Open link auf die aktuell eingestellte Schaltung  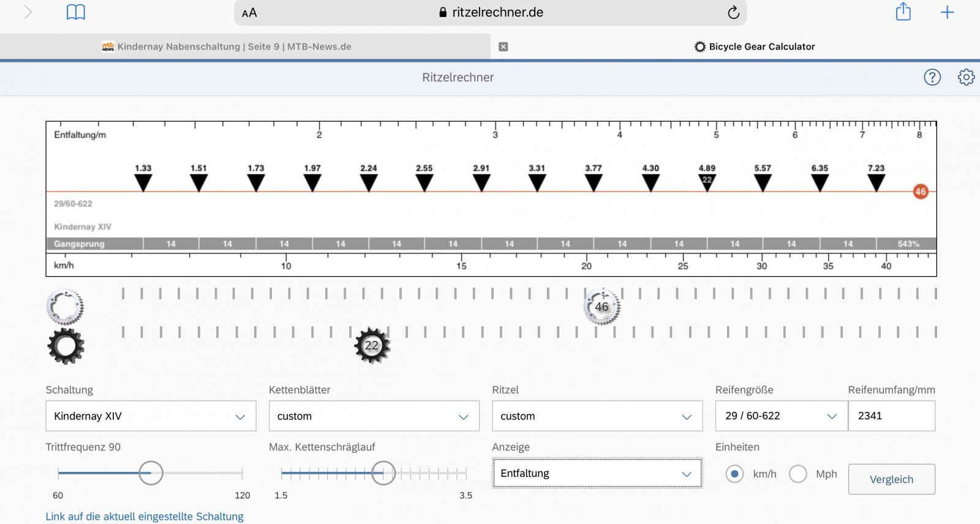pyautogui.click(x=145, y=516)
